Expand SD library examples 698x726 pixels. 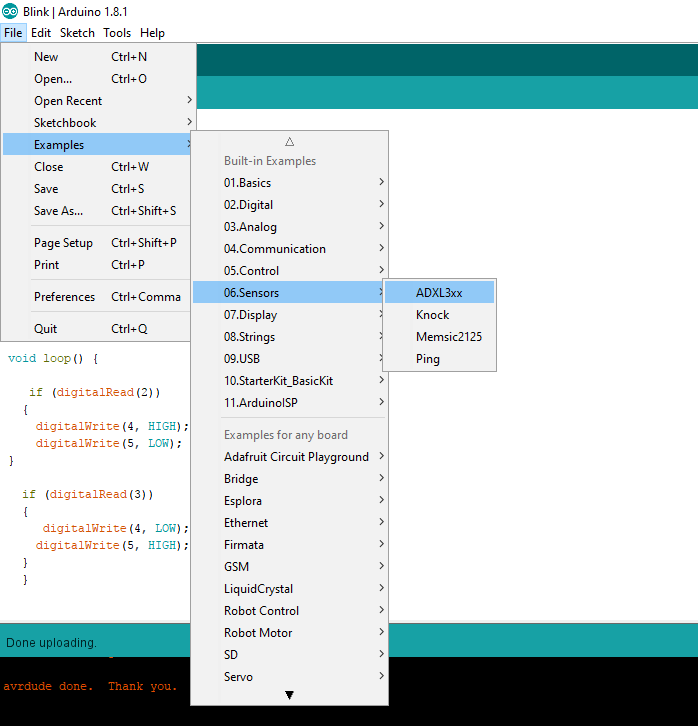tap(290, 654)
